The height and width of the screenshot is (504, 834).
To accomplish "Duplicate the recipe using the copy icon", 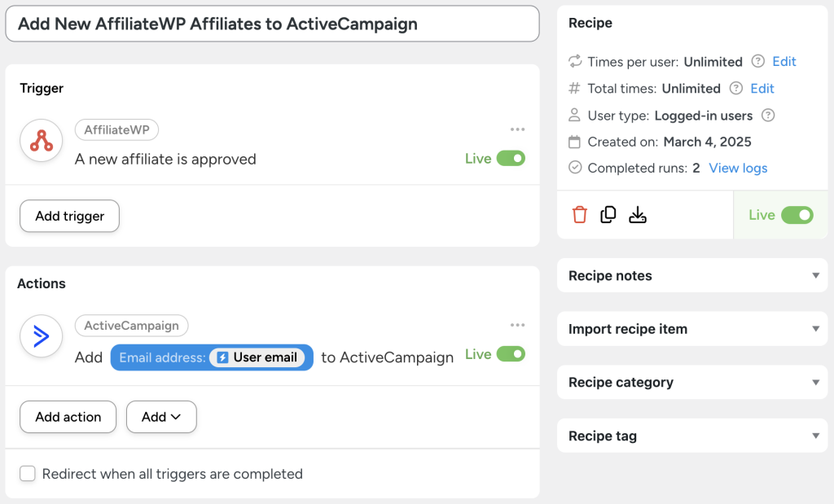I will tap(608, 214).
